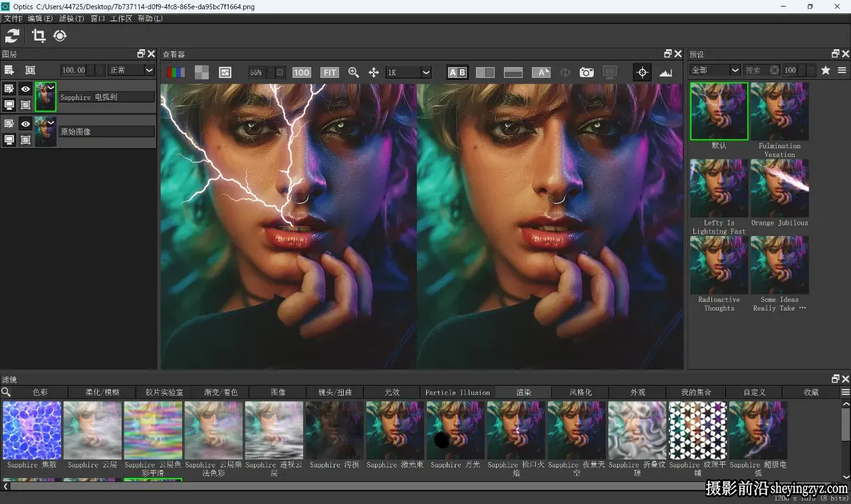Image resolution: width=851 pixels, height=504 pixels.
Task: Switch to the 风格化 filter tab
Action: tap(580, 392)
